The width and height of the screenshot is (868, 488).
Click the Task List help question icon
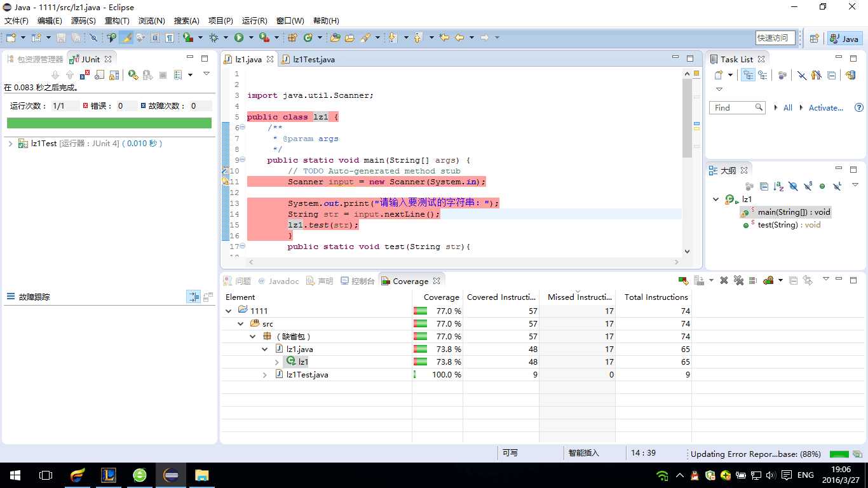pyautogui.click(x=859, y=107)
